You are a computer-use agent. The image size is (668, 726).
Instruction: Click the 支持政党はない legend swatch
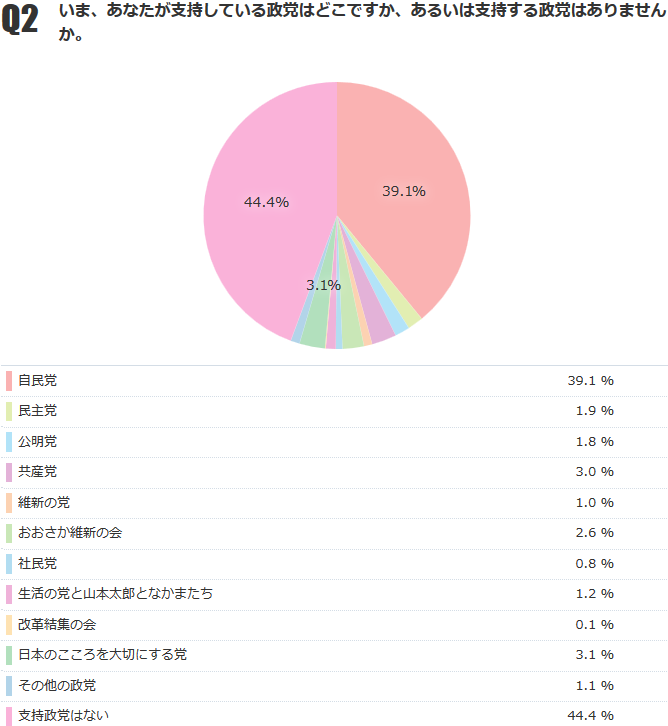(8, 715)
